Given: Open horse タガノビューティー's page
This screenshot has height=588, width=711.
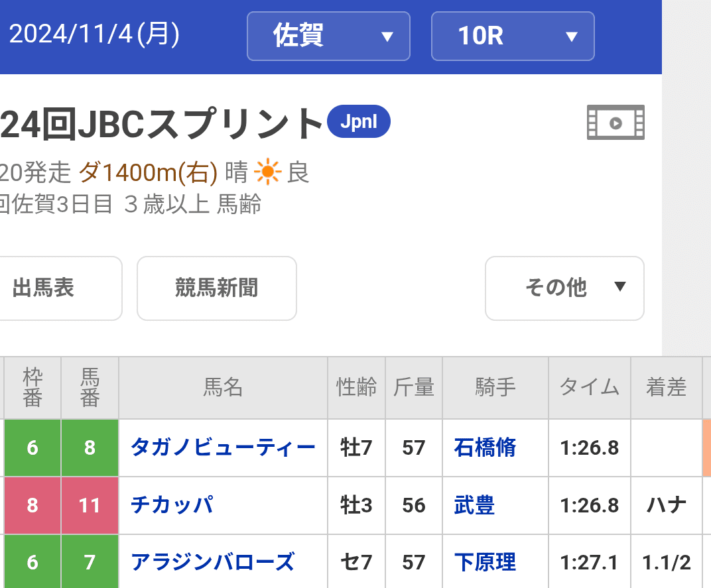Looking at the screenshot, I should point(223,448).
